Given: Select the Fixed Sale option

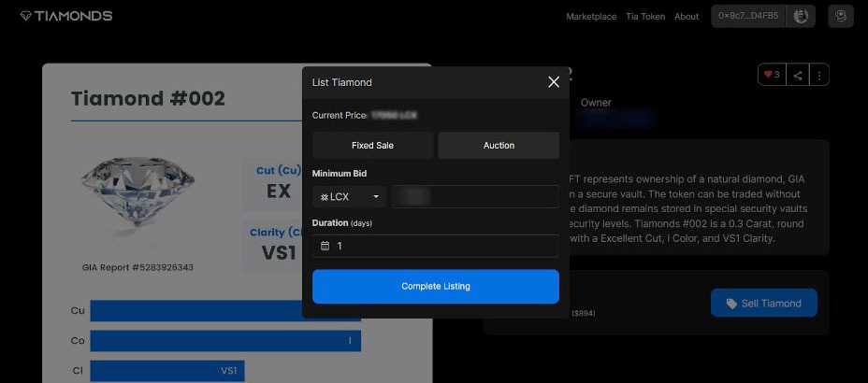Looking at the screenshot, I should click(x=372, y=146).
